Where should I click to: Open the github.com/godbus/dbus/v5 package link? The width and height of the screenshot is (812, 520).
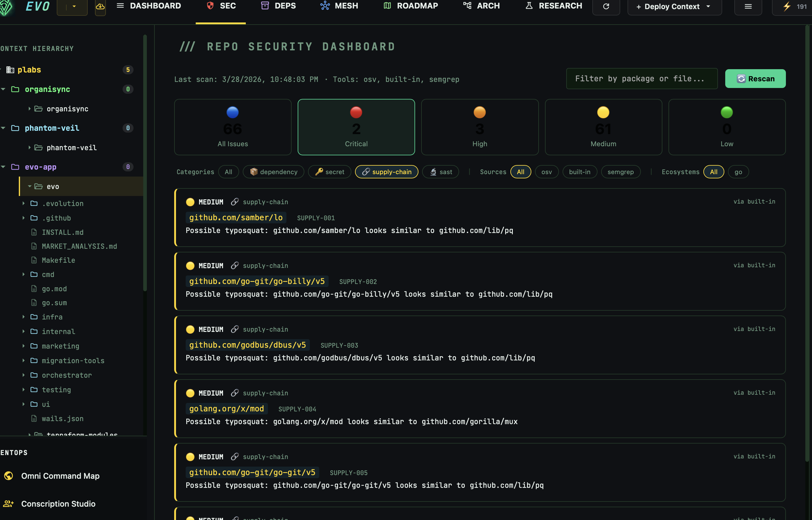(x=248, y=345)
